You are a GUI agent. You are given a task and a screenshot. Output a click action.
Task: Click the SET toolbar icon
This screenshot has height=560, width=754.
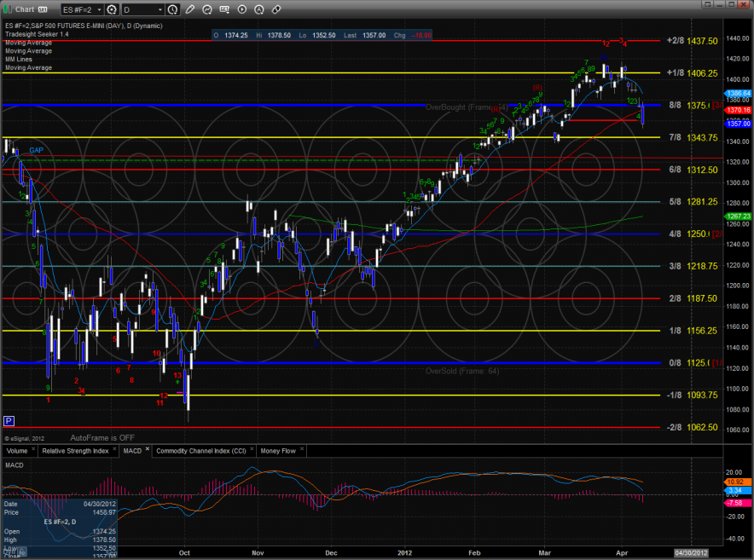tap(224, 9)
